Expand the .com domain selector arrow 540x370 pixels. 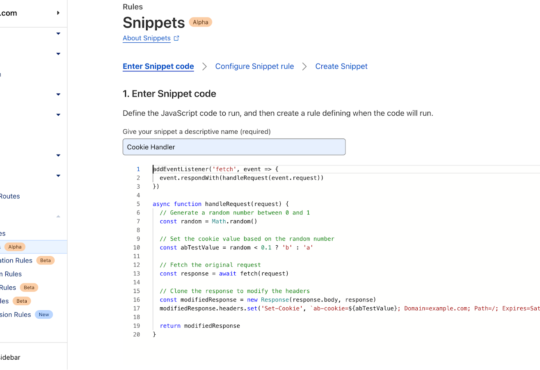[58, 13]
